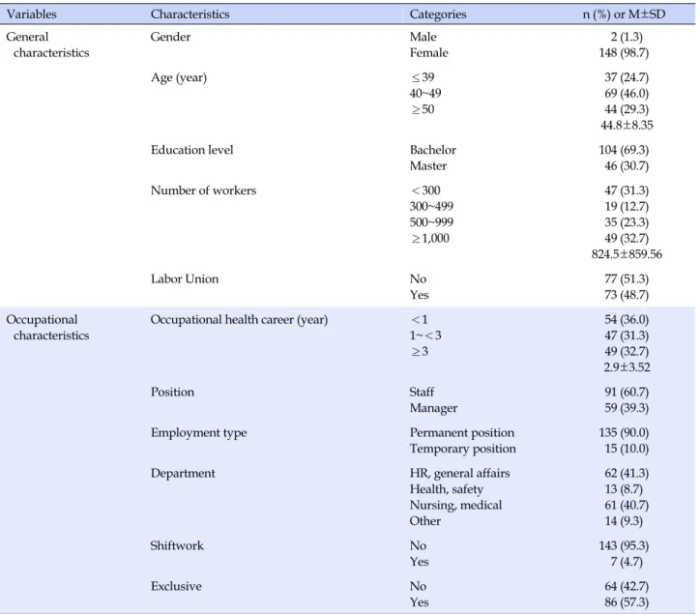This screenshot has height=614, width=700.
Task: Select the value '35 (23.3)'
Action: tap(627, 222)
